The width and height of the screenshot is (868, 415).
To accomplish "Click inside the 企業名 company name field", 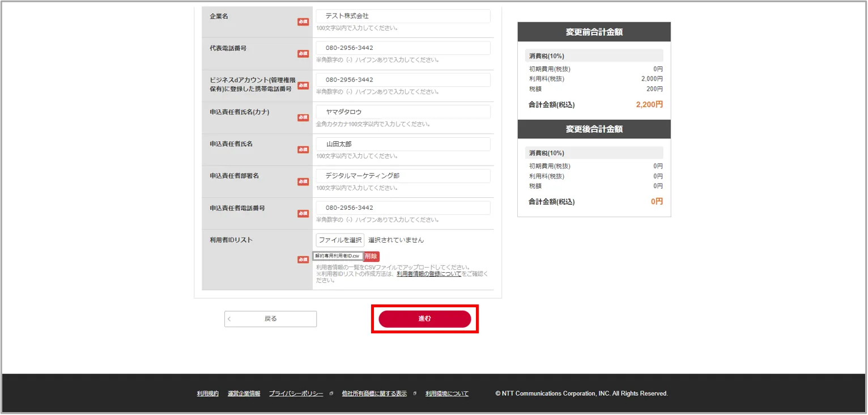I will pos(402,16).
